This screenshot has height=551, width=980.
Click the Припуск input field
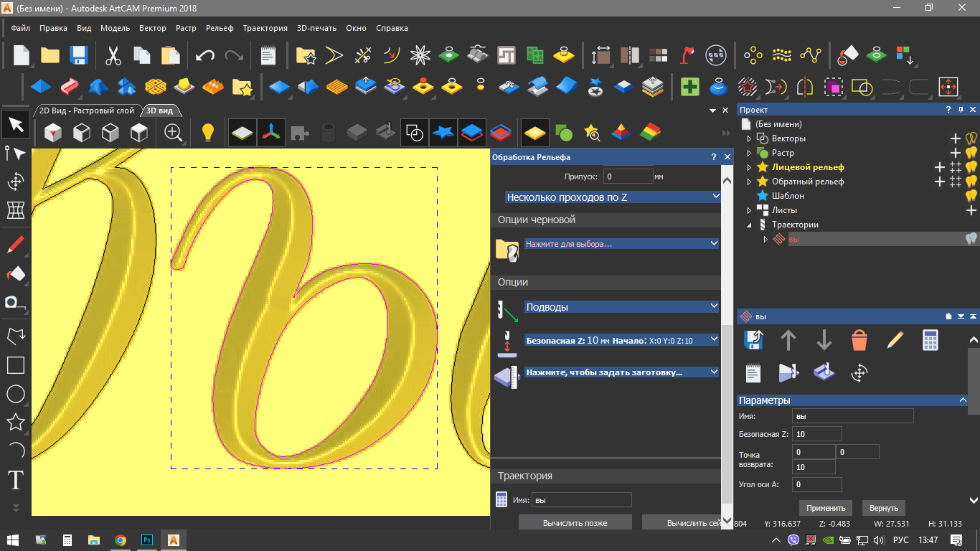[627, 176]
